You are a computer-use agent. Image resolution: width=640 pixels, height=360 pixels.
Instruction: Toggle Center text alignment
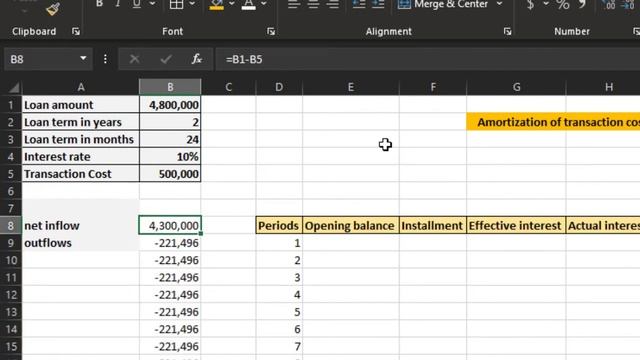[x=313, y=4]
